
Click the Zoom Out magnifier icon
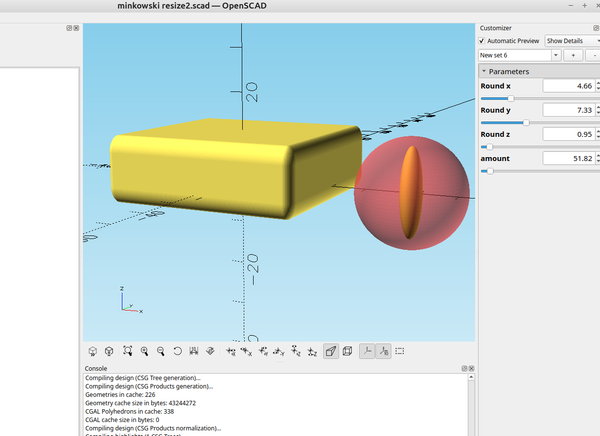pos(161,351)
